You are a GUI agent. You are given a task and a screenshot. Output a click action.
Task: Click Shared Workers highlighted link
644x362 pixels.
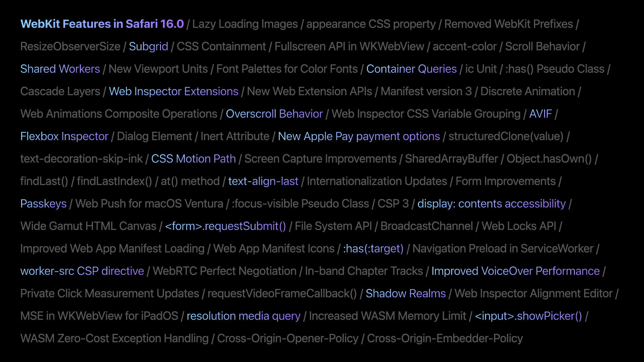click(60, 69)
